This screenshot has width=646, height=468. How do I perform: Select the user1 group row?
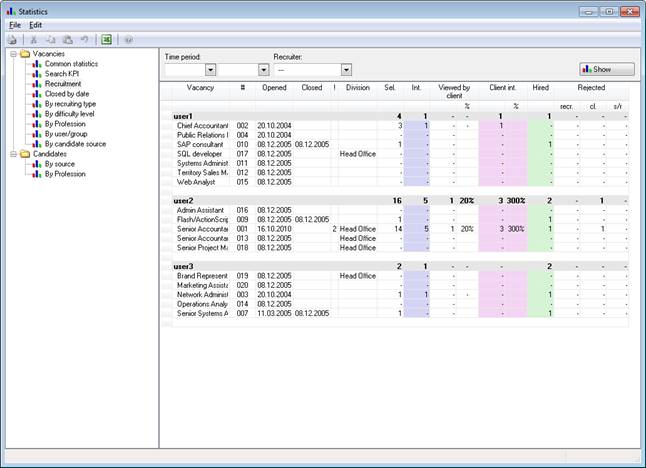(400, 116)
